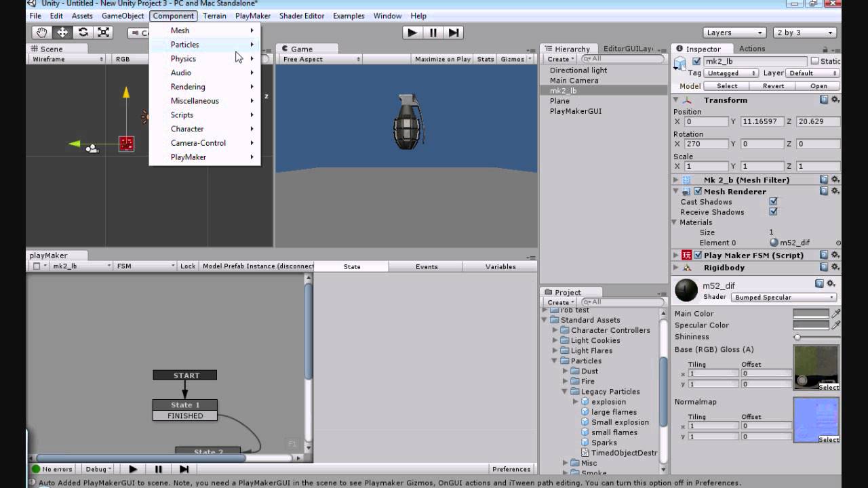868x488 pixels.
Task: Toggle Stats overlay in Game view
Action: 485,59
